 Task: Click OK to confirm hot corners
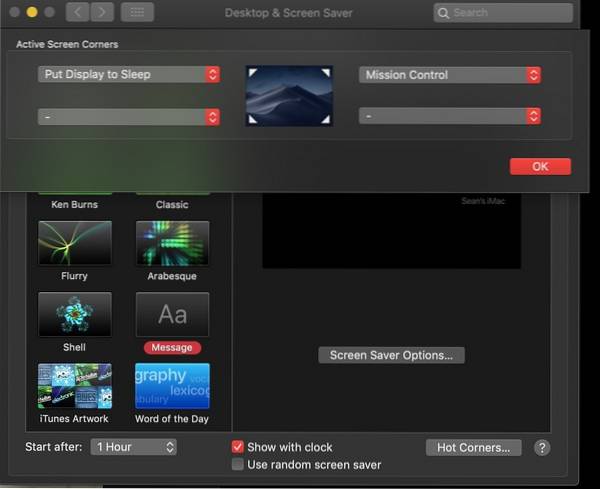[x=540, y=167]
